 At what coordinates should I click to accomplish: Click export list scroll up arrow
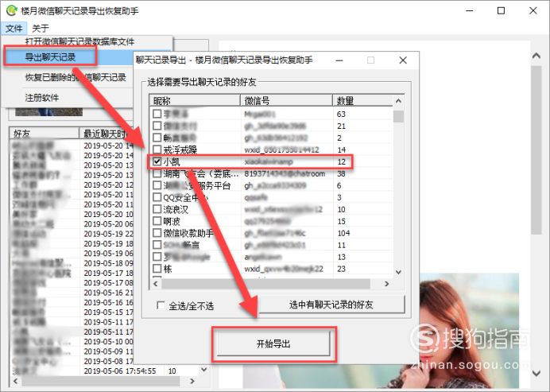[398, 101]
